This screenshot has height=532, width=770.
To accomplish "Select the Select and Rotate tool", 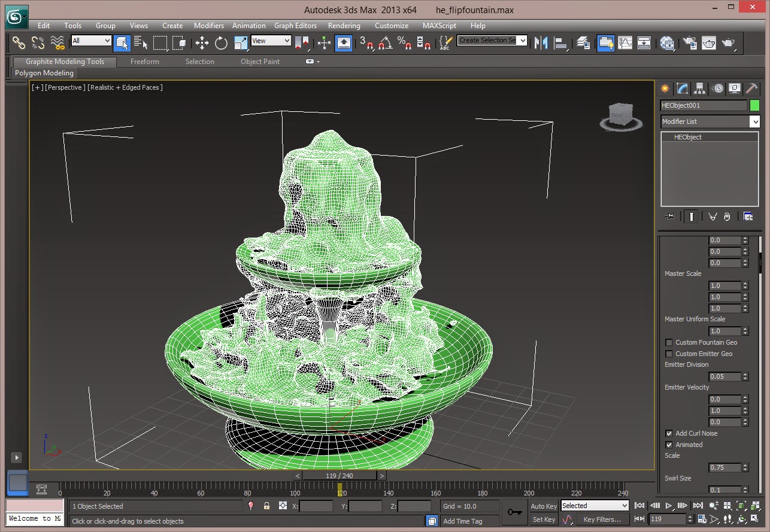I will tap(220, 43).
